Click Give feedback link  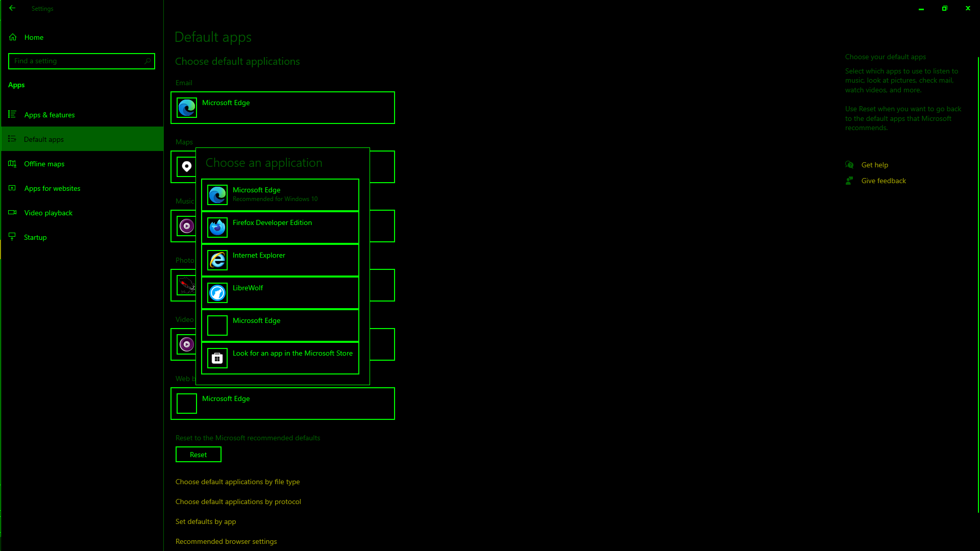(884, 180)
